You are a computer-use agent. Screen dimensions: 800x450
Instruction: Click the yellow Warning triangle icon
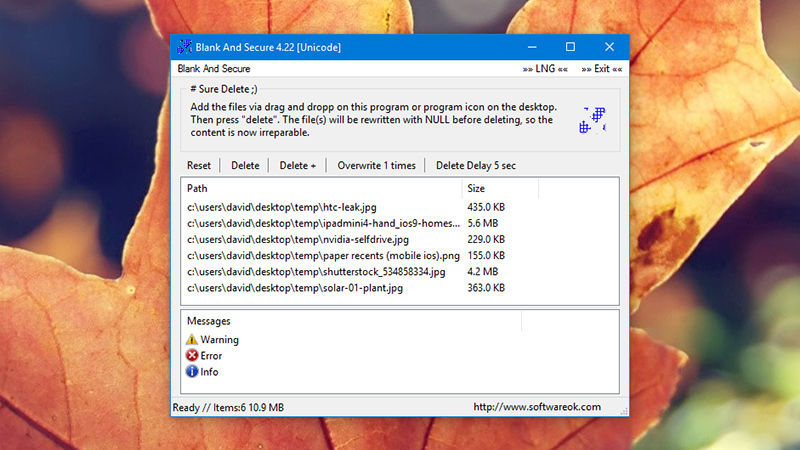[x=192, y=339]
